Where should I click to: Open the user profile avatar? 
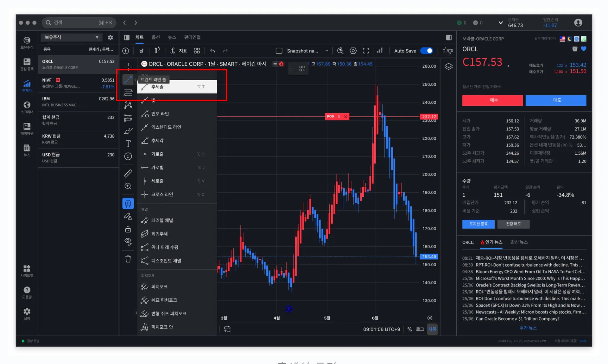tap(578, 23)
